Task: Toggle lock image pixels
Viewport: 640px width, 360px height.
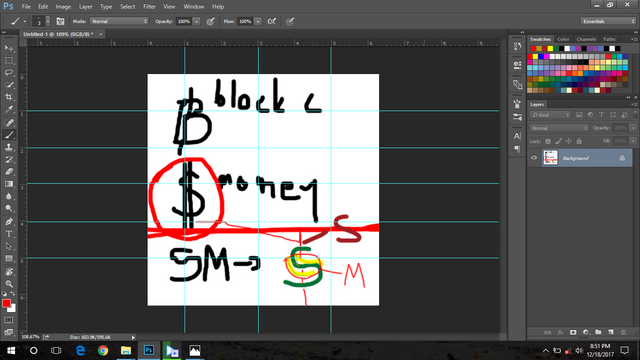Action: 558,141
